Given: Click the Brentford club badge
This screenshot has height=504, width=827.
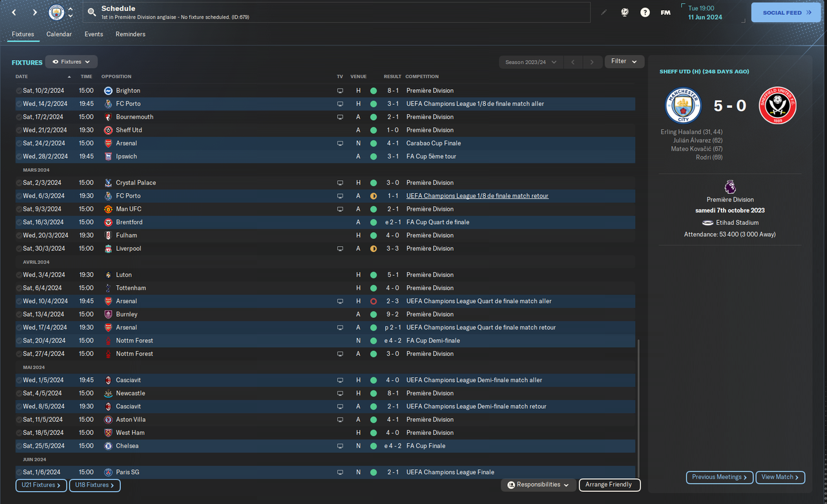Looking at the screenshot, I should [x=109, y=222].
